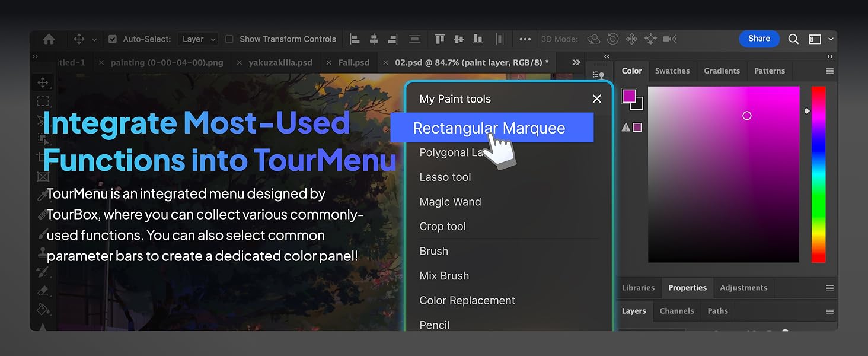Screen dimensions: 868x356
Task: Click the three-dots more options icon
Action: click(x=525, y=39)
